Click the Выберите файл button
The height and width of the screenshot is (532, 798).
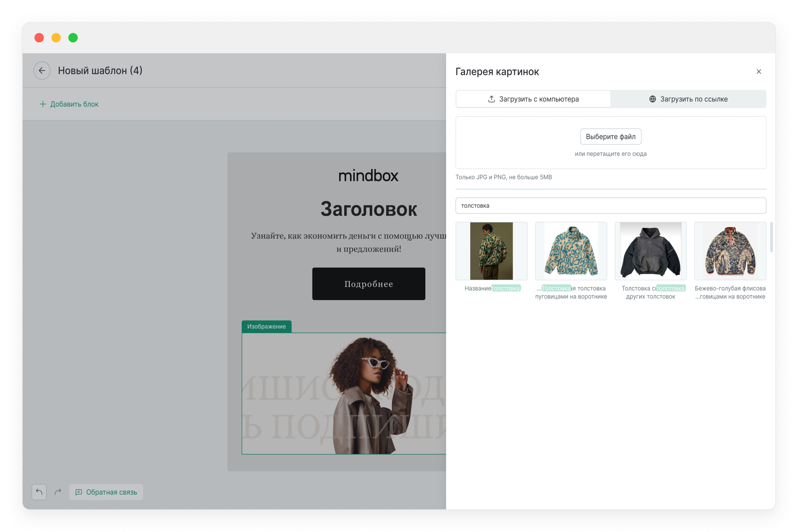pos(611,136)
